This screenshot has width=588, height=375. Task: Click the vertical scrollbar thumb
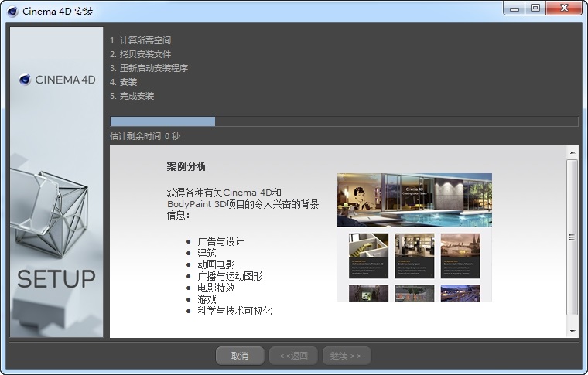click(x=572, y=236)
